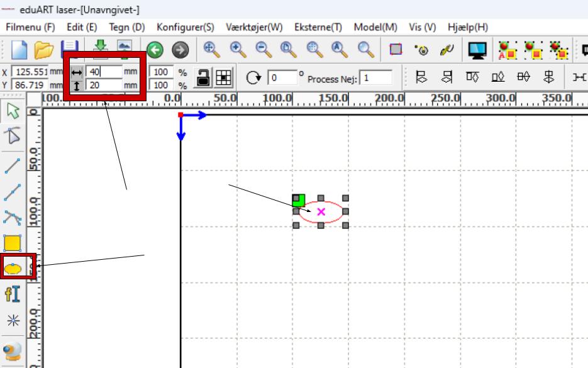Select the yellow Rectangle tool
The height and width of the screenshot is (368, 588).
tap(13, 243)
